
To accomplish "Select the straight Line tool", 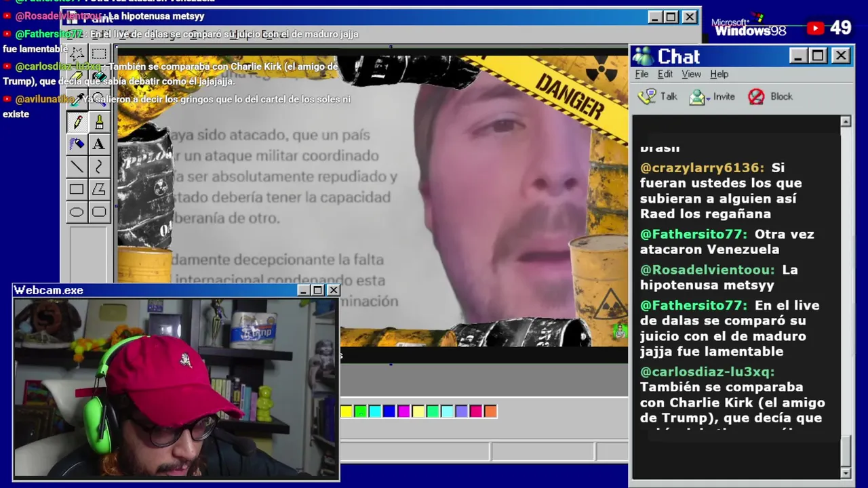I will [77, 167].
